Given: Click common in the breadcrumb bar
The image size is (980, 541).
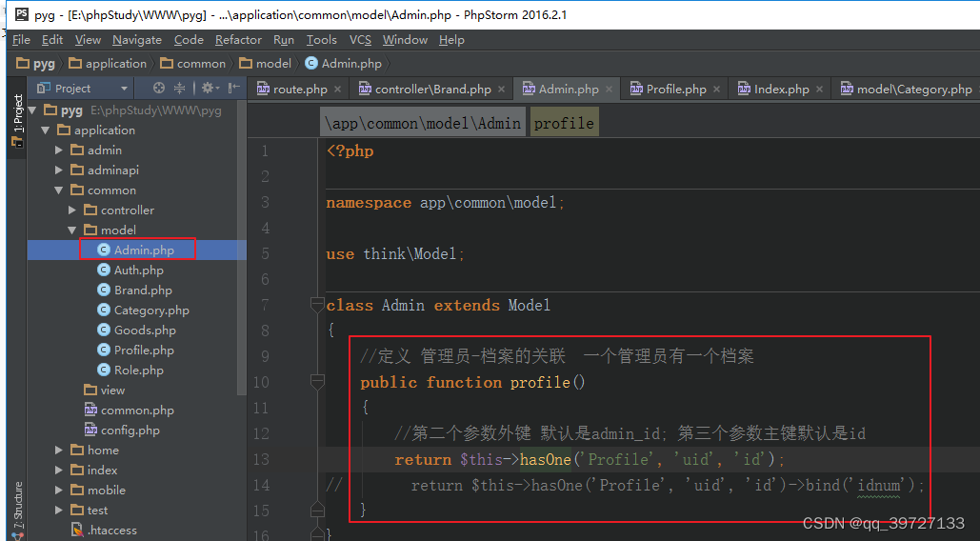Looking at the screenshot, I should click(192, 64).
